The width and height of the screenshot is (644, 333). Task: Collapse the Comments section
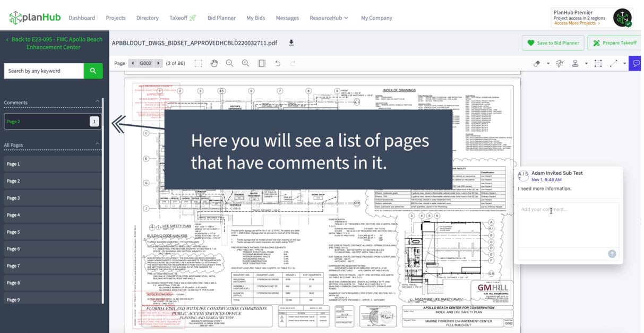97,102
